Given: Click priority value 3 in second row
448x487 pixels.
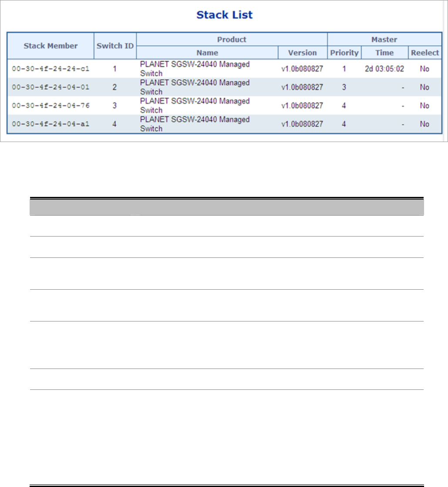Looking at the screenshot, I should click(344, 87).
